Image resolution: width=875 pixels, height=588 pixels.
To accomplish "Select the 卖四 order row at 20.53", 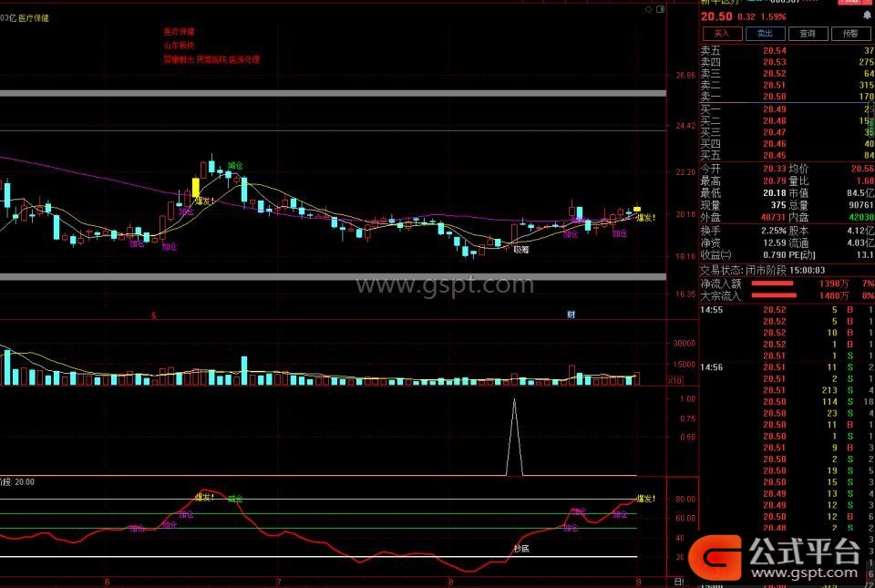I will 787,62.
